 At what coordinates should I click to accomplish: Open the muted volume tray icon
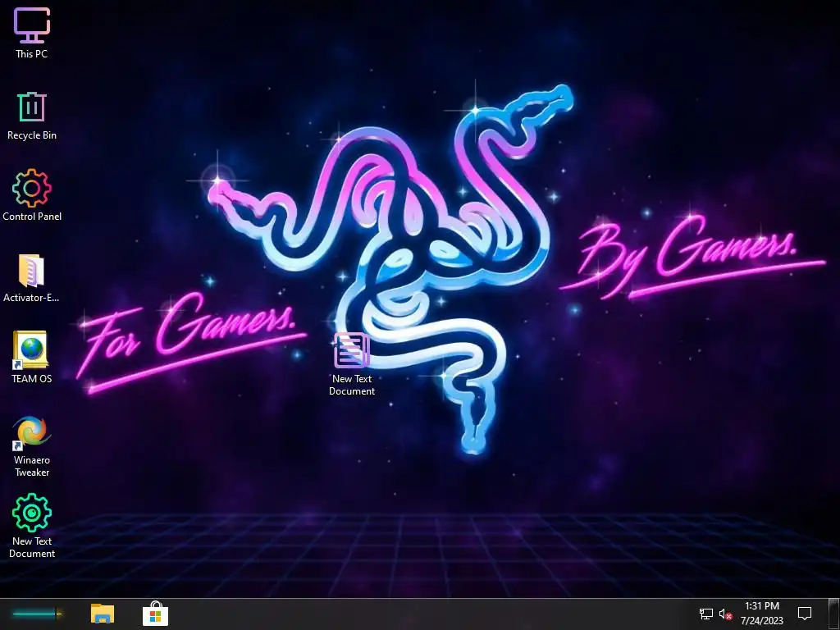[x=725, y=614]
